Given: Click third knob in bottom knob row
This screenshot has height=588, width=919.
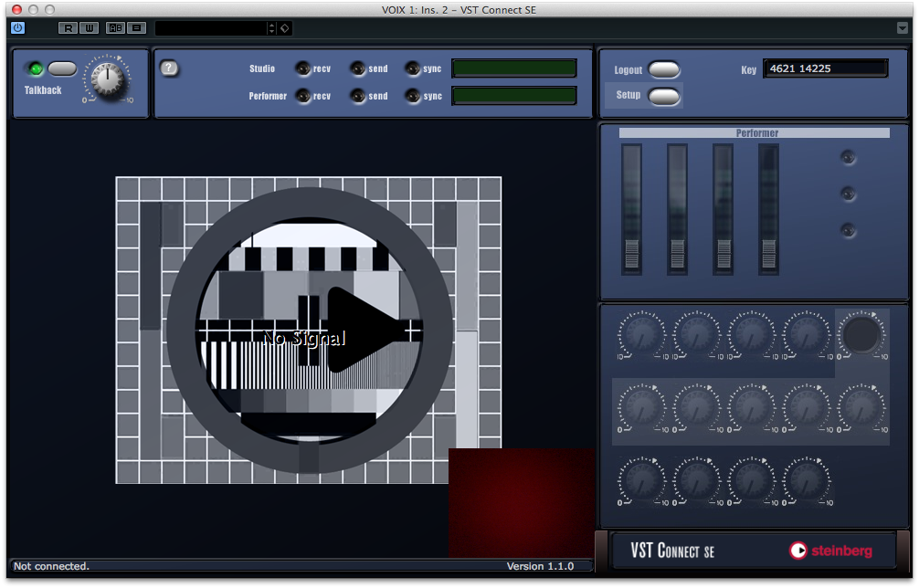Looking at the screenshot, I should point(752,481).
